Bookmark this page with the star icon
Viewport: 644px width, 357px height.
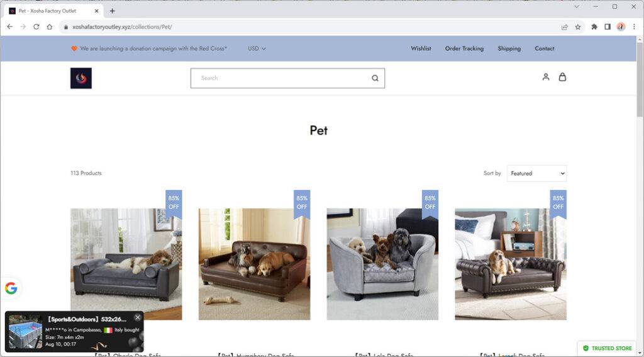coord(578,26)
